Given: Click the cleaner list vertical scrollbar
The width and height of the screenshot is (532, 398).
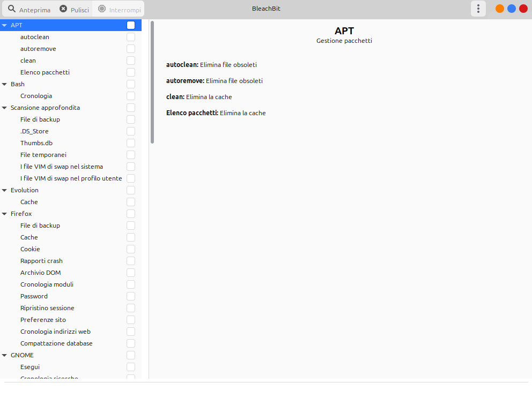Looking at the screenshot, I should (x=152, y=82).
